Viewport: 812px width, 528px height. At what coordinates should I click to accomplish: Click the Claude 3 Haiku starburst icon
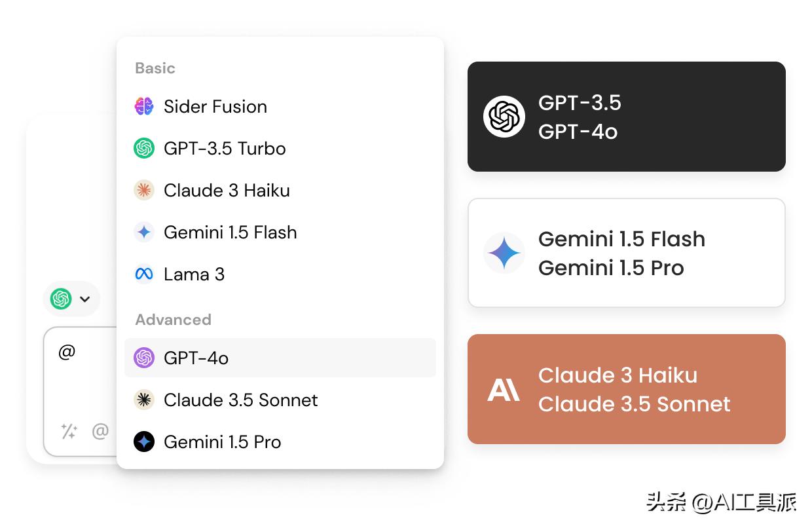point(144,190)
